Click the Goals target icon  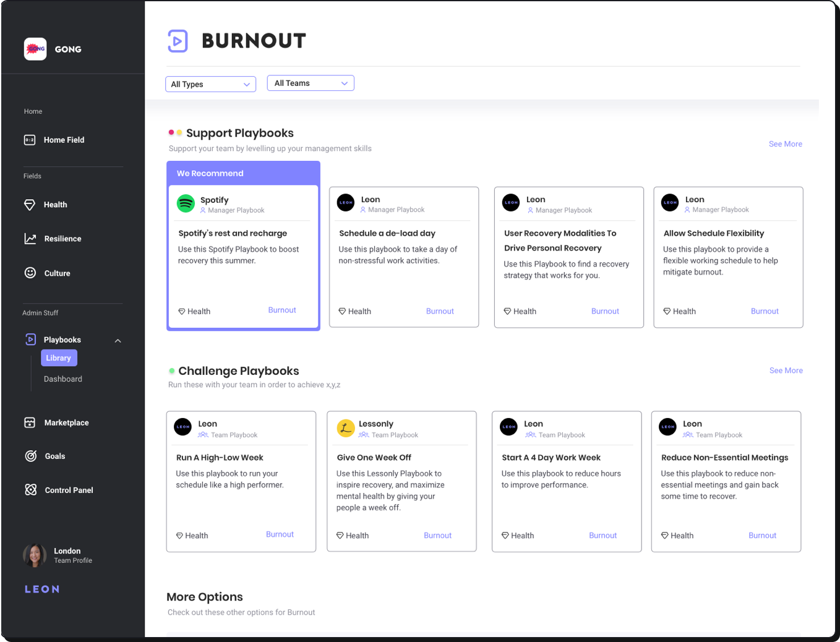point(30,456)
